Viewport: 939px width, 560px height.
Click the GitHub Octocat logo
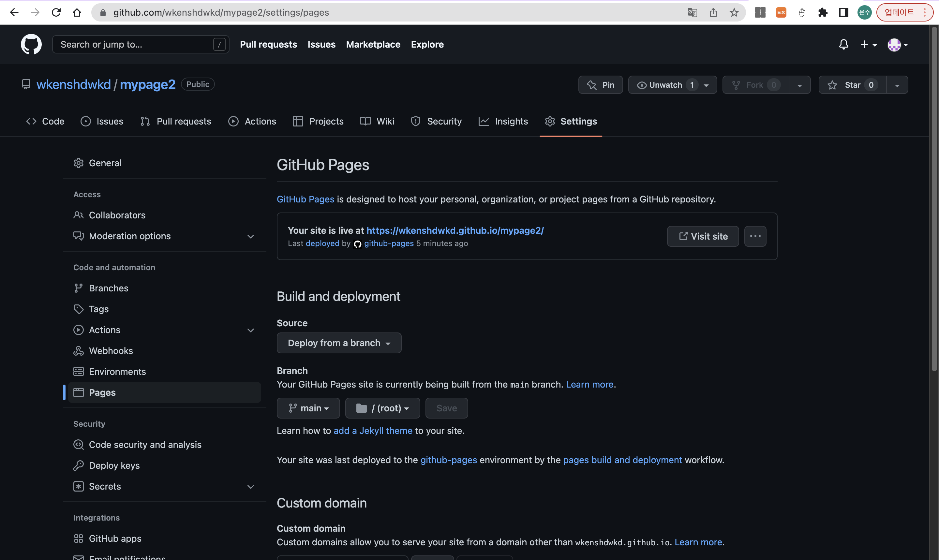point(31,45)
